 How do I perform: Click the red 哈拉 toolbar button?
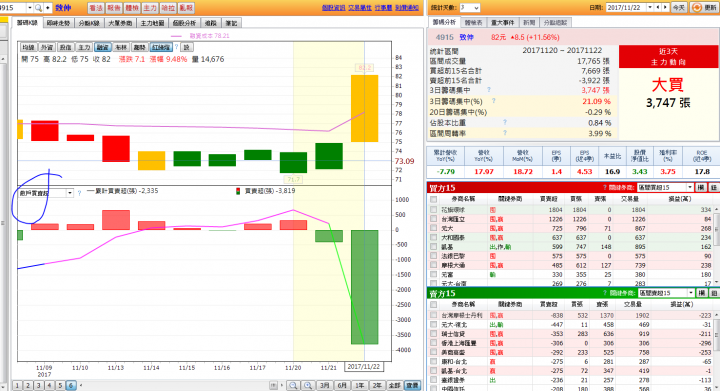coord(168,8)
